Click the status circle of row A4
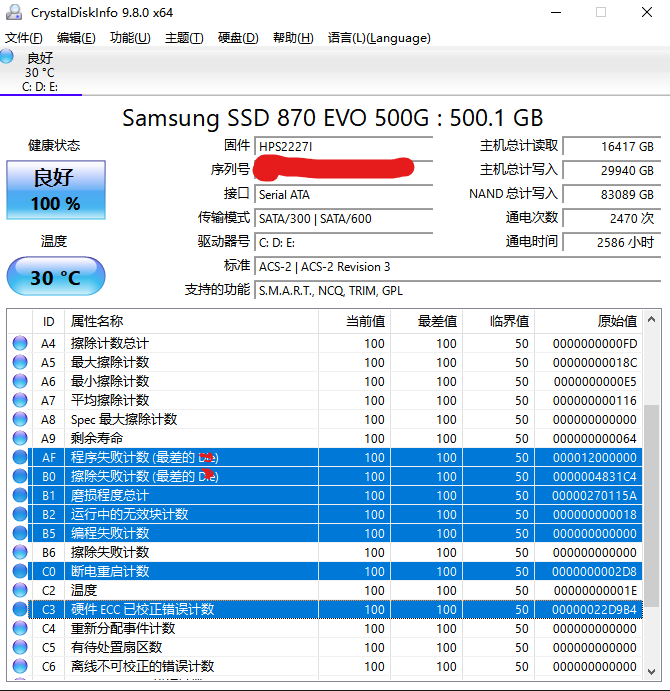 (20, 343)
